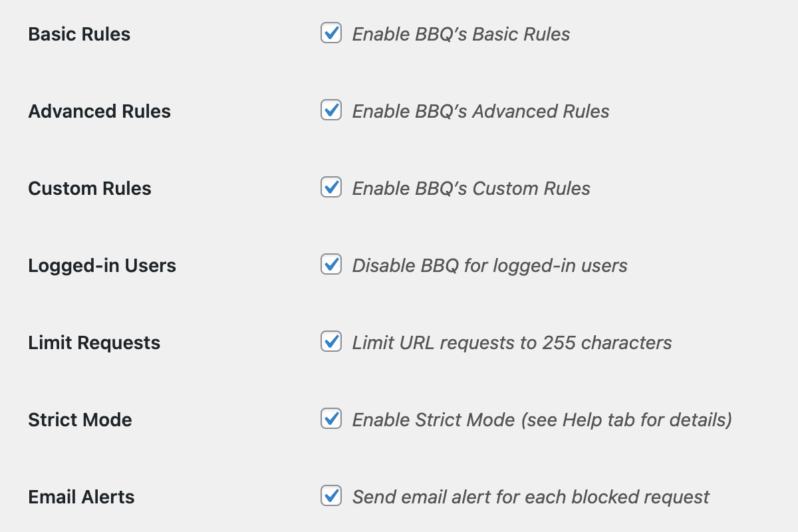The height and width of the screenshot is (532, 798).
Task: Click the "Strict Mode" row heading
Action: [x=80, y=420]
